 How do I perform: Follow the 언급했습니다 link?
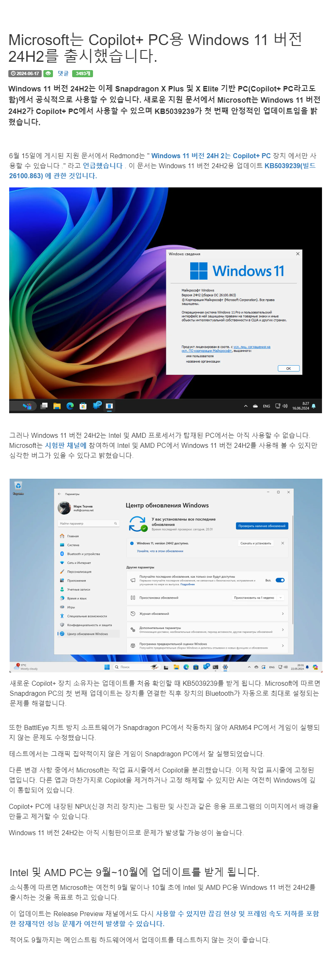103,166
